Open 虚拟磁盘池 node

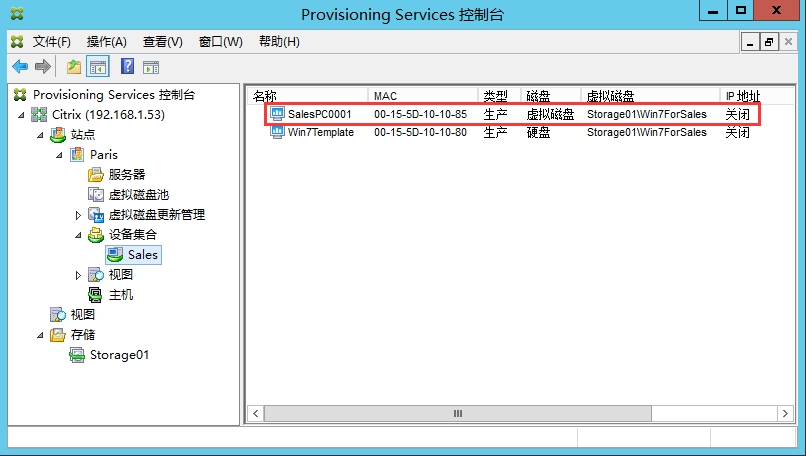coord(139,195)
